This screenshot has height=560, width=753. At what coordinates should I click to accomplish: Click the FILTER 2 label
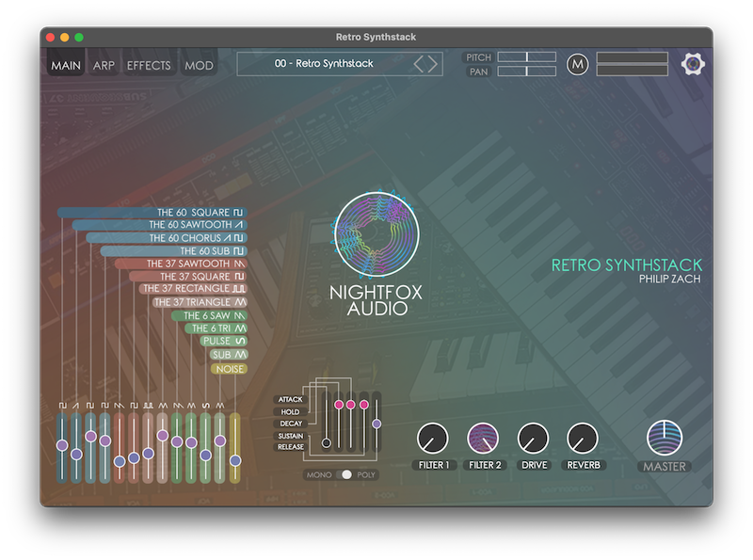click(485, 465)
